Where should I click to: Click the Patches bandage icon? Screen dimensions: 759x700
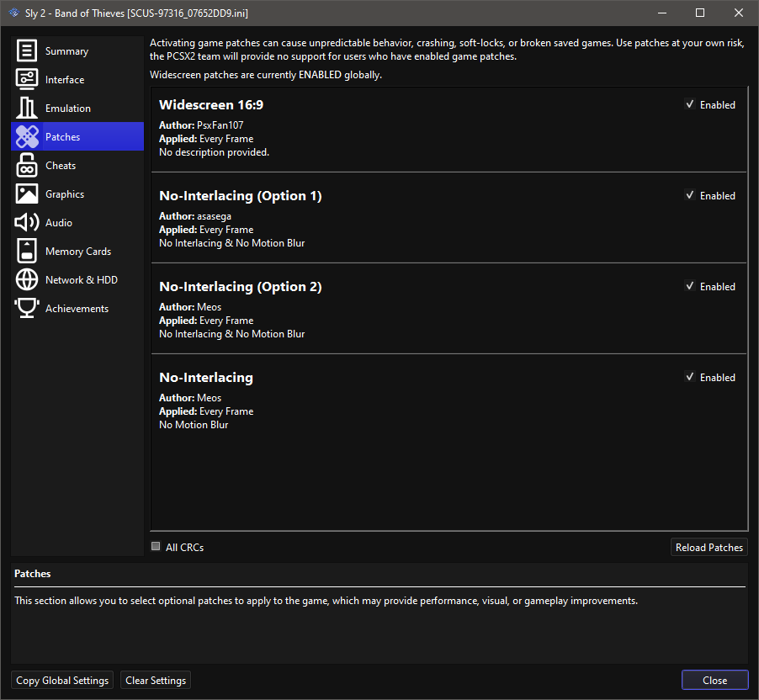(27, 136)
